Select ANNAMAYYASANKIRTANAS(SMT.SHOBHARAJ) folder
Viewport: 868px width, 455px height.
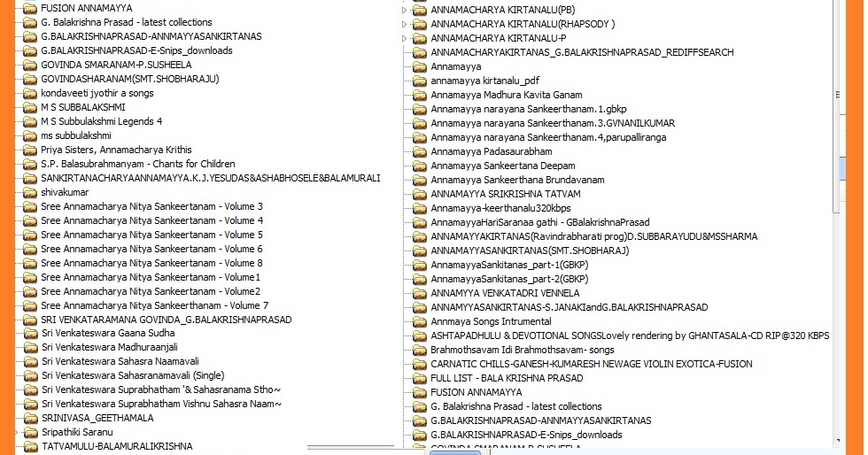pyautogui.click(x=530, y=251)
